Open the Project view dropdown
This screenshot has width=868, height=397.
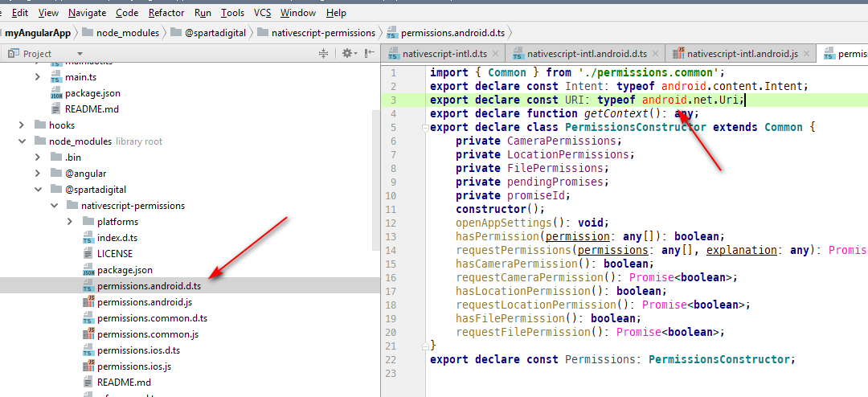79,54
